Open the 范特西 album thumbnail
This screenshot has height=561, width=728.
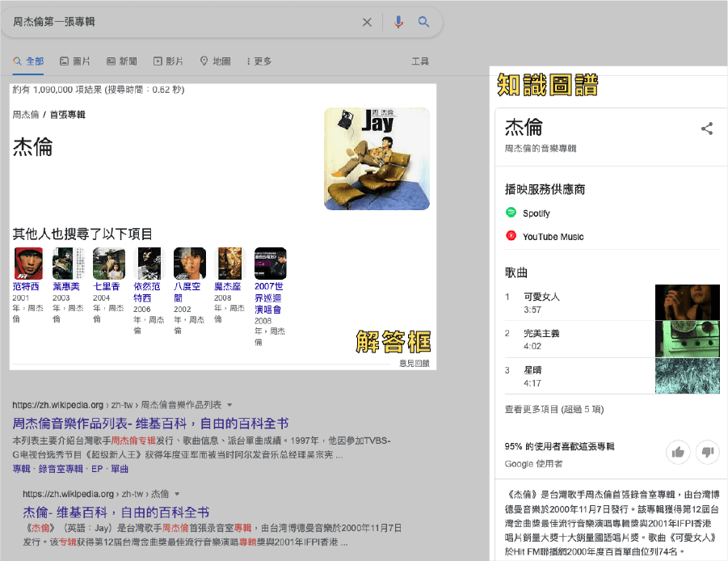[x=28, y=264]
